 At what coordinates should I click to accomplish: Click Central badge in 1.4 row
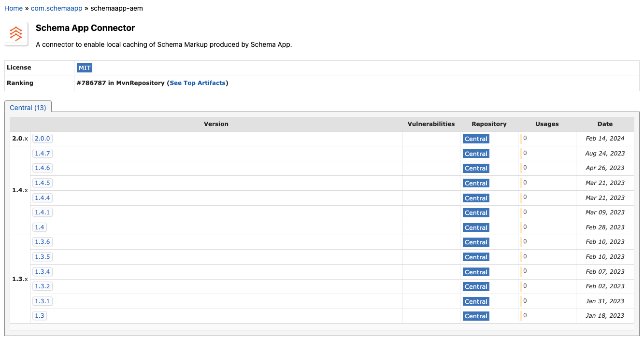[476, 227]
